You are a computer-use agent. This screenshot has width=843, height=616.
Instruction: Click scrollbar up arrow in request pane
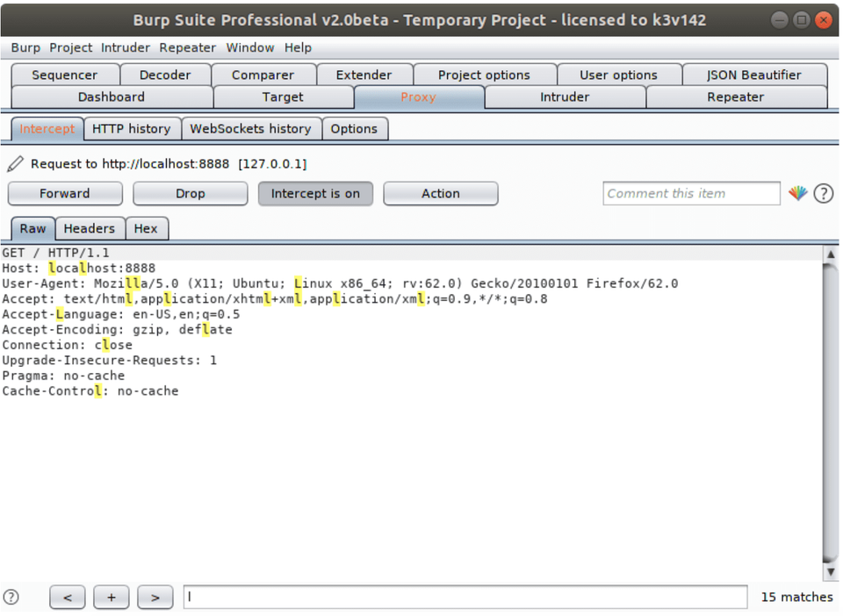coord(831,254)
